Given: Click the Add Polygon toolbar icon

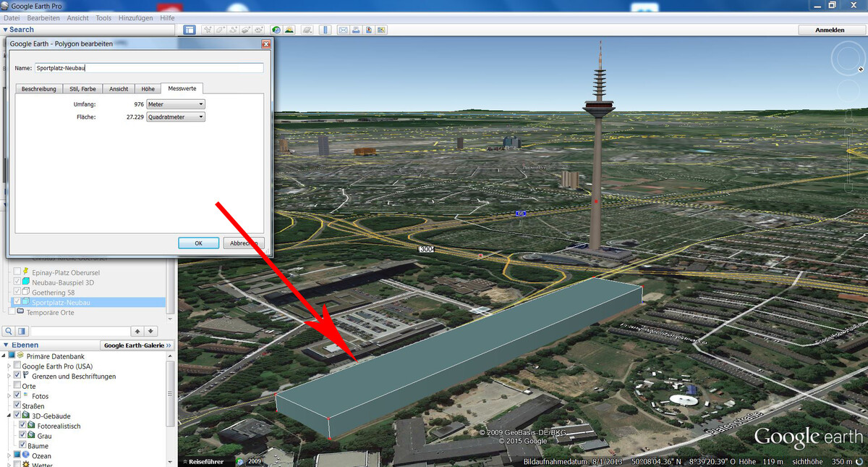Looking at the screenshot, I should (x=220, y=30).
